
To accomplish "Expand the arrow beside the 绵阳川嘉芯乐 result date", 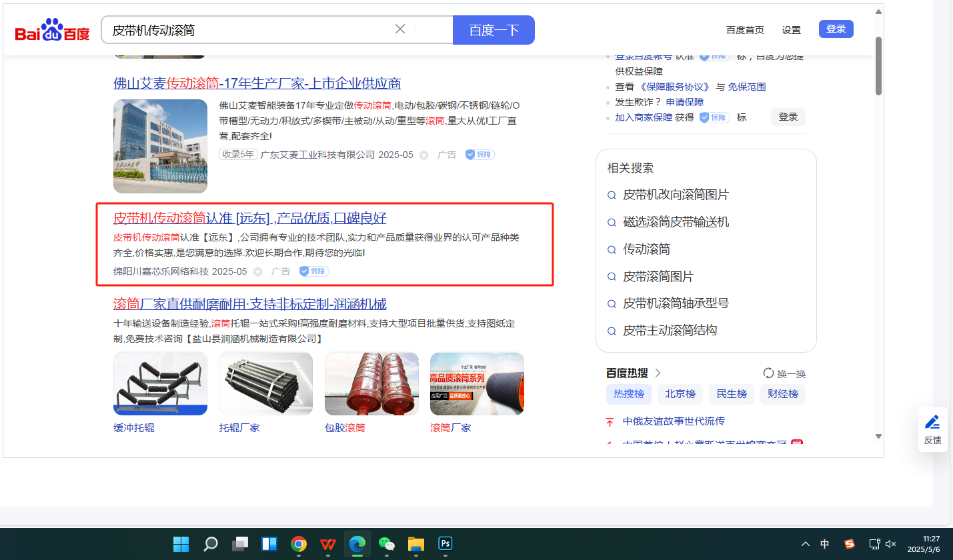I will [x=257, y=272].
